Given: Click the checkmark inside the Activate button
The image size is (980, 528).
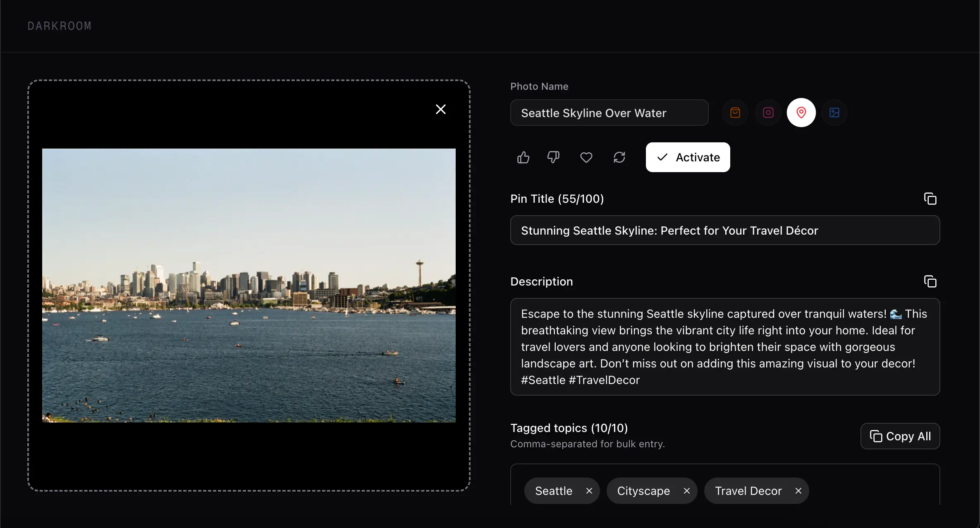Looking at the screenshot, I should 662,157.
